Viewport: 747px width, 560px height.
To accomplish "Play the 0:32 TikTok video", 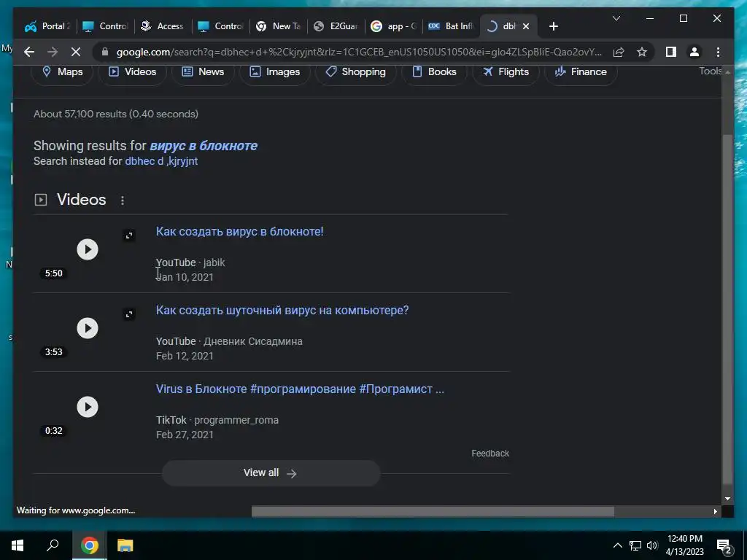I will click(x=88, y=407).
